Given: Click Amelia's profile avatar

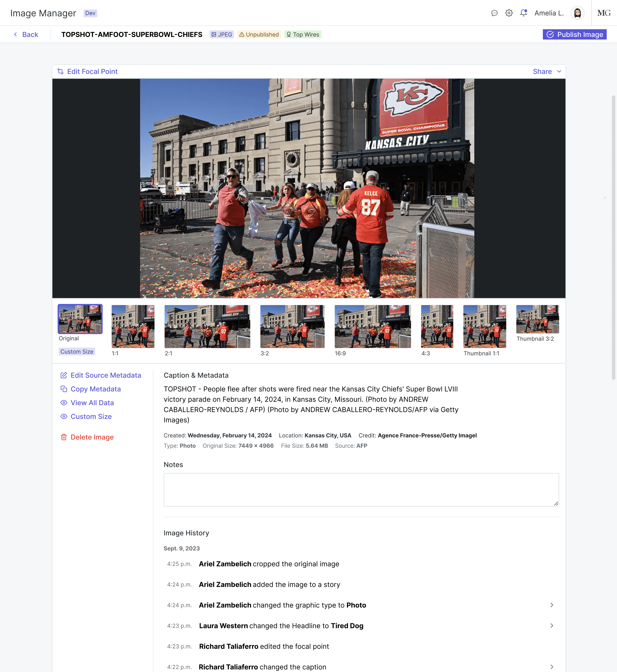Looking at the screenshot, I should pos(577,13).
